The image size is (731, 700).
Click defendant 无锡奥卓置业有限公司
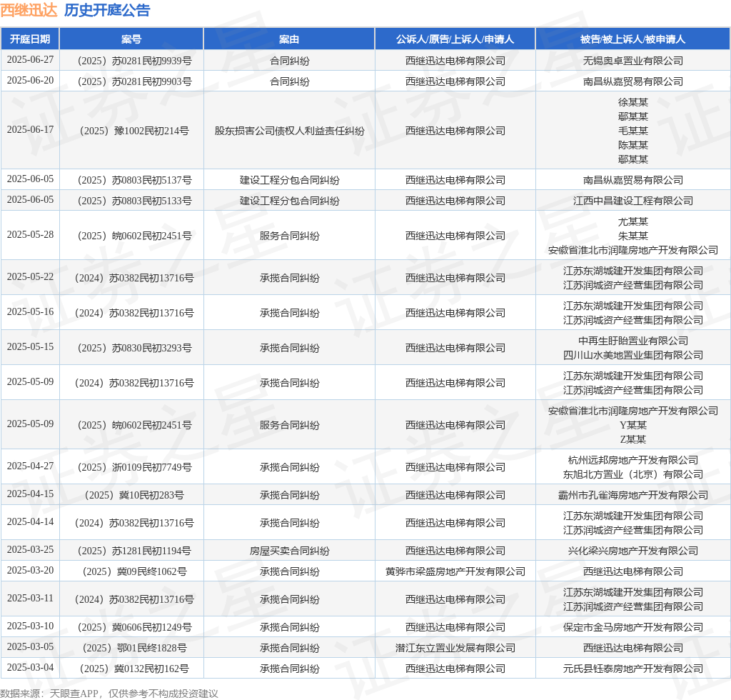632,61
